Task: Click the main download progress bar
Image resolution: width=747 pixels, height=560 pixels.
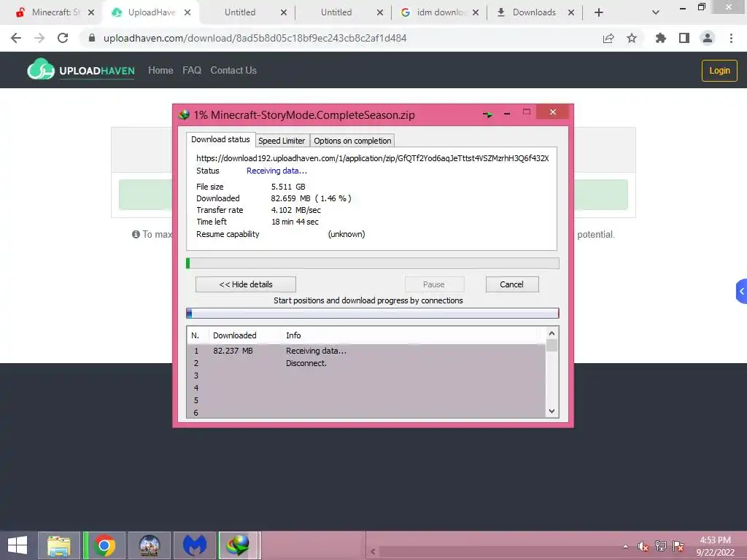Action: coord(373,263)
